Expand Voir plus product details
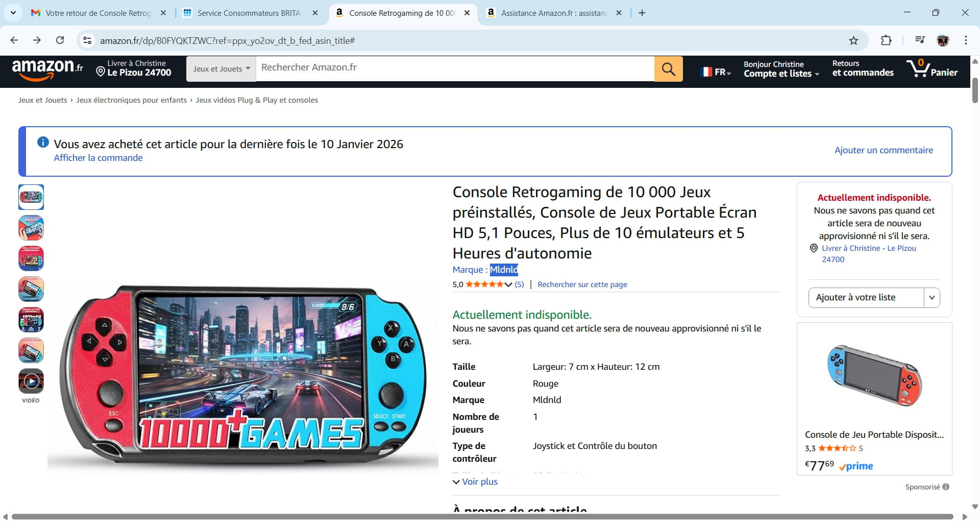The image size is (980, 521). (x=475, y=482)
